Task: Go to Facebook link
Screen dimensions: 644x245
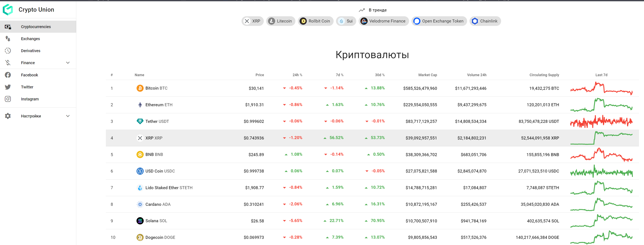Action: tap(38, 75)
